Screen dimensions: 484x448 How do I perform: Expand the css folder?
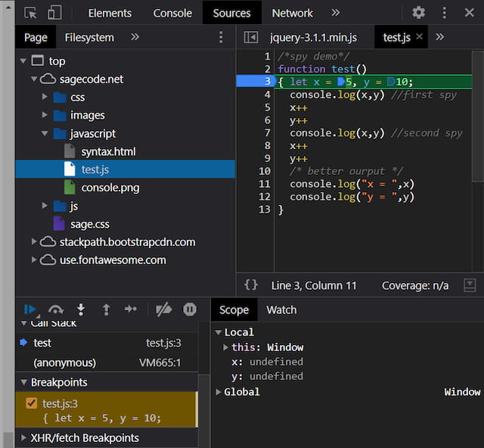46,97
